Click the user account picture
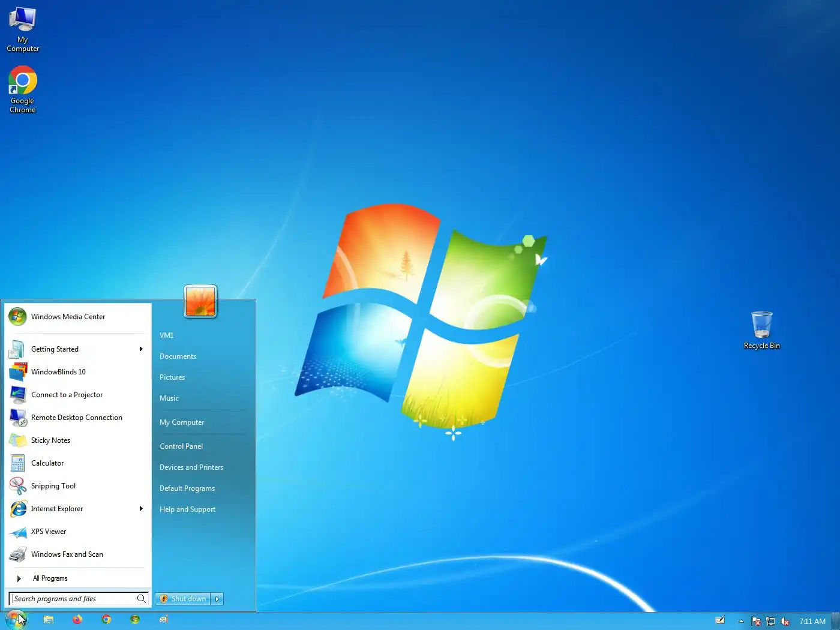Image resolution: width=840 pixels, height=630 pixels. click(200, 301)
